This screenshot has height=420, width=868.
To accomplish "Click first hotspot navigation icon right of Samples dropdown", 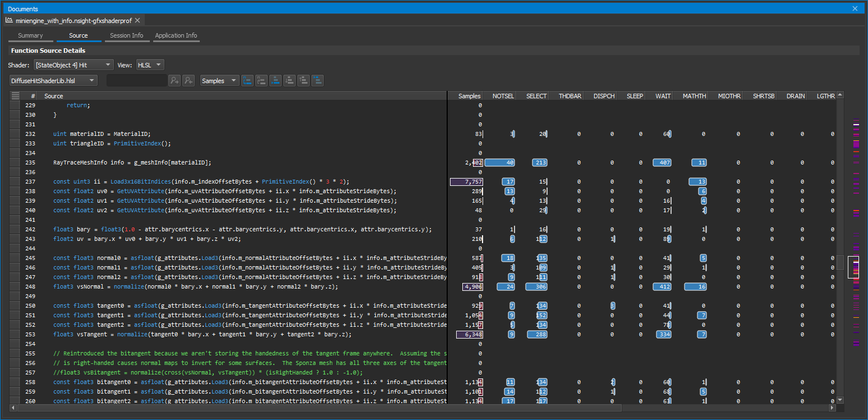I will tap(247, 81).
